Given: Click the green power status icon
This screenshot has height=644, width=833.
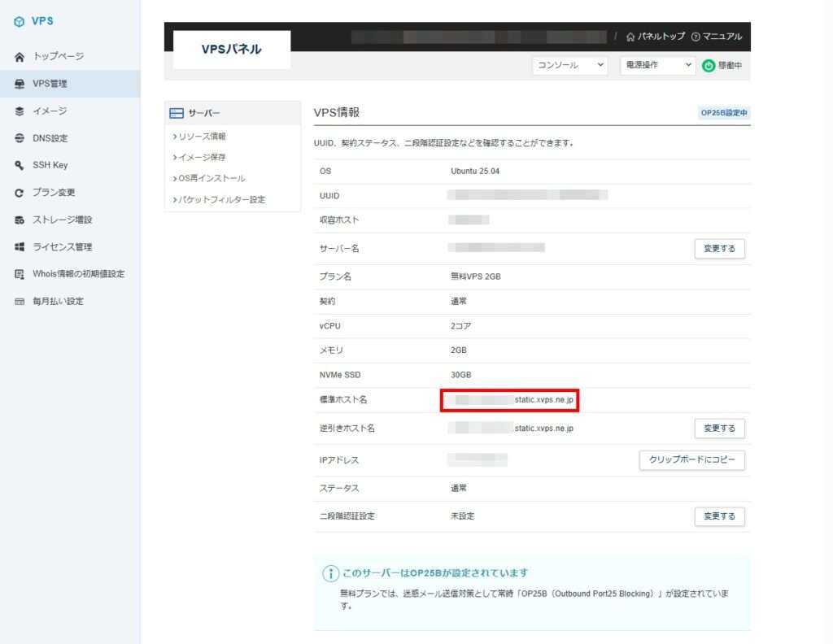Looking at the screenshot, I should coord(709,66).
